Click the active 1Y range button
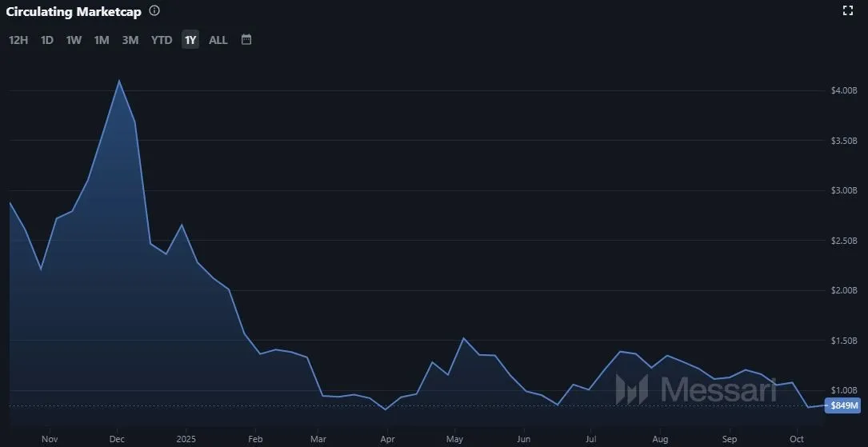Viewport: 868px width, 447px height. tap(190, 40)
